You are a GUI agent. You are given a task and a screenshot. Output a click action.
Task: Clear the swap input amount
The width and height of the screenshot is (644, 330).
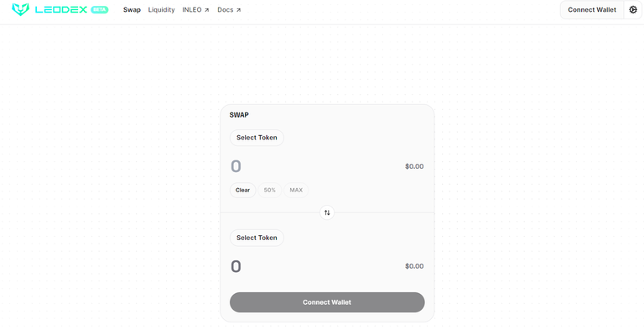pos(242,190)
